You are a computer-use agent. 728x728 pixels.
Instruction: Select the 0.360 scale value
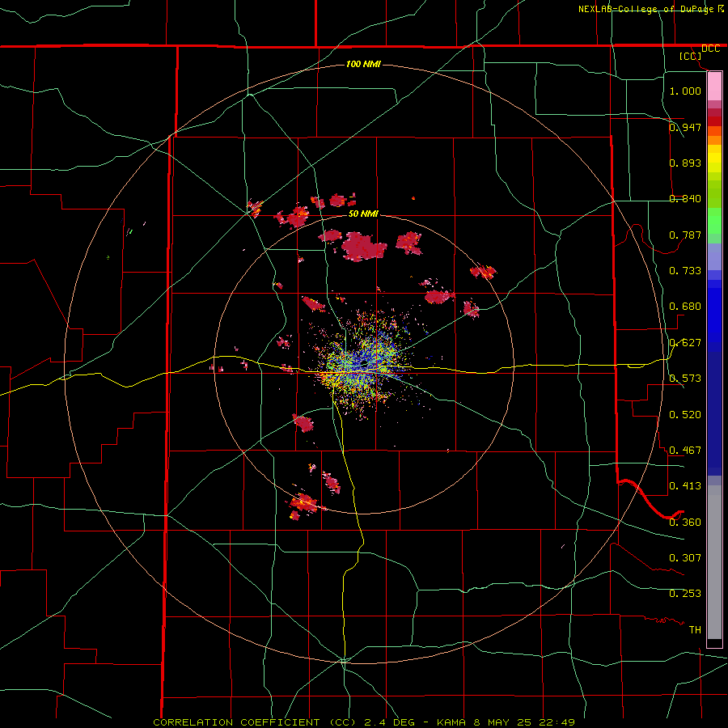click(685, 523)
